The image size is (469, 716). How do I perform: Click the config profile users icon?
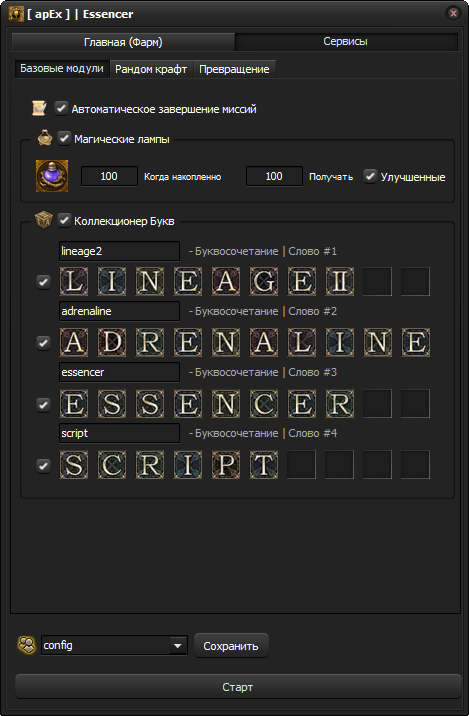26,645
